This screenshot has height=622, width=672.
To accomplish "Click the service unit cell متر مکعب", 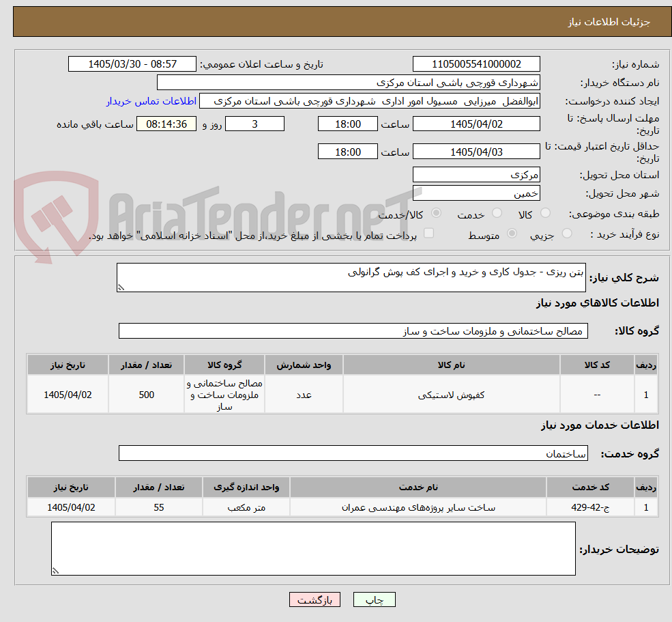I will point(246,507).
